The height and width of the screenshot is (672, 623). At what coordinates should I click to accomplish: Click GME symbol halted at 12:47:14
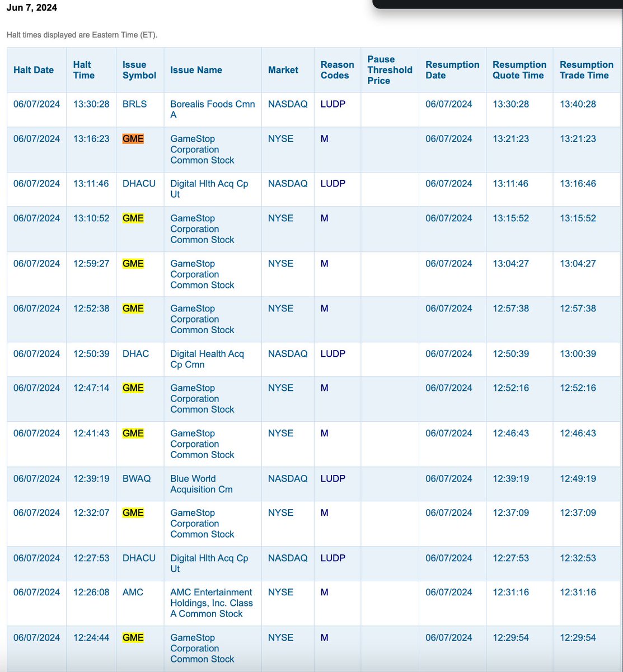(x=133, y=388)
